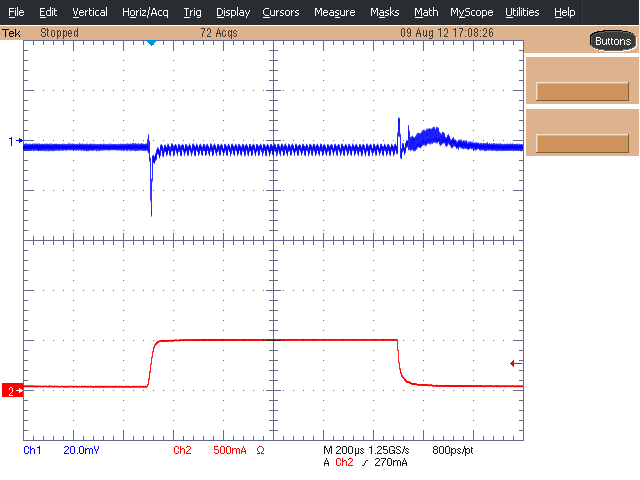
Task: Open the Edit menu
Action: (48, 12)
